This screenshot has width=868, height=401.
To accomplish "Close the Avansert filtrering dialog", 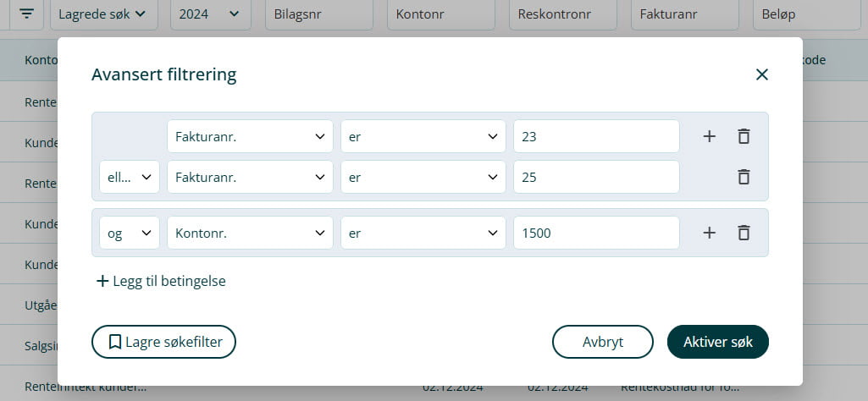I will 761,74.
